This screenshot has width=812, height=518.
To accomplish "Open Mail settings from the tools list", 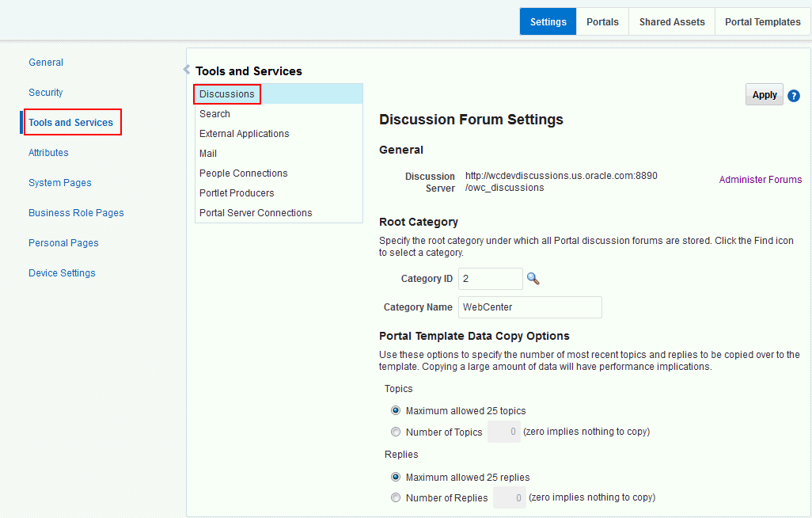I will [207, 153].
